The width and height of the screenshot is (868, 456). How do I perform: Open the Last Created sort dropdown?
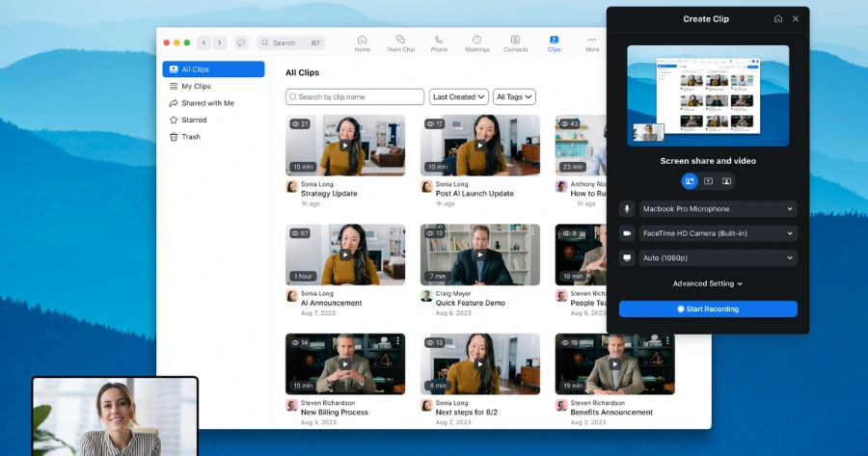(x=458, y=97)
